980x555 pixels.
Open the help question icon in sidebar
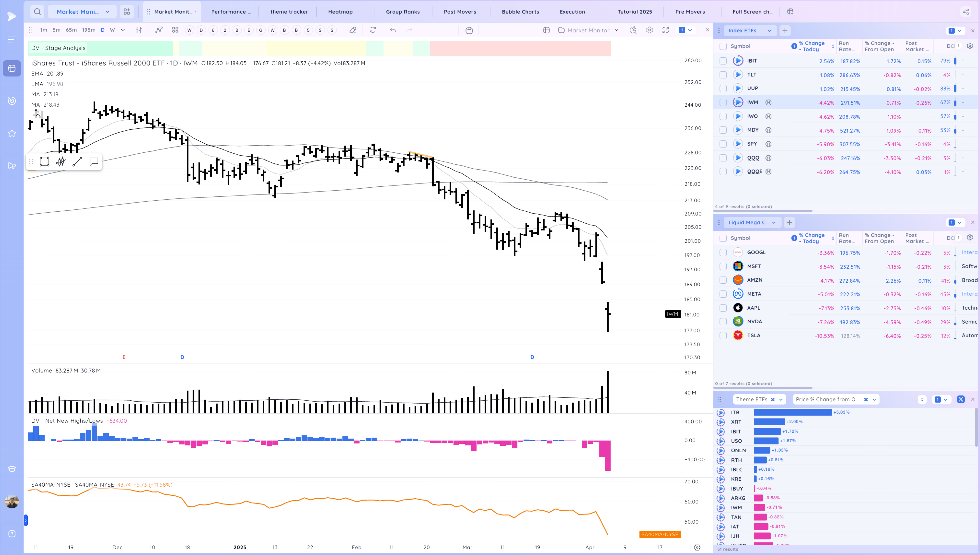pyautogui.click(x=12, y=534)
